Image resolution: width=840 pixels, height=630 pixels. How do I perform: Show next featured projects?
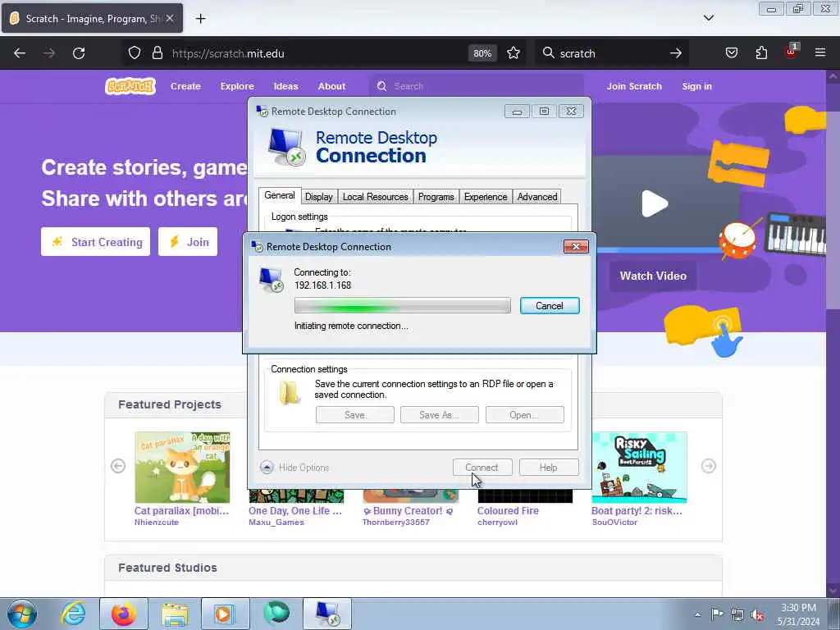(708, 466)
